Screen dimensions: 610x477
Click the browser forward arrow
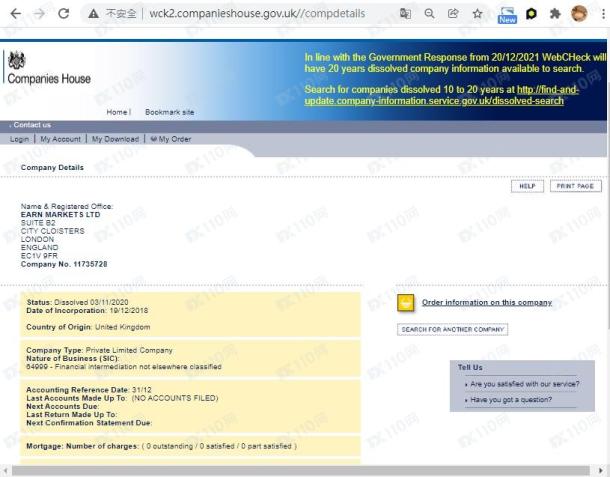[39, 14]
